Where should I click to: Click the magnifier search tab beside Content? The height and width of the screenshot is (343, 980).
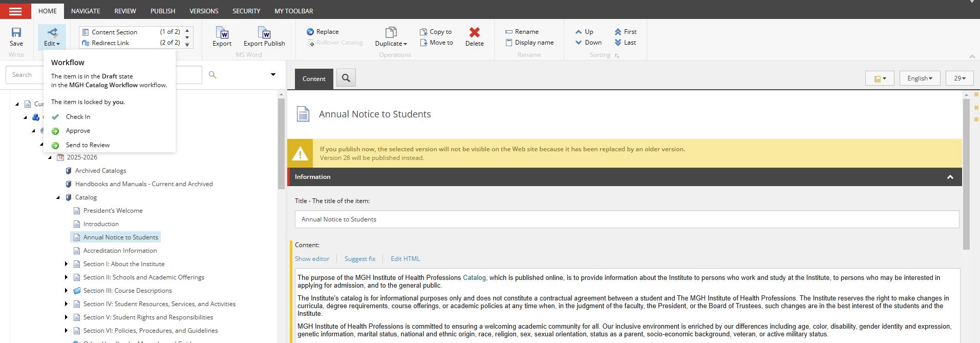click(346, 78)
